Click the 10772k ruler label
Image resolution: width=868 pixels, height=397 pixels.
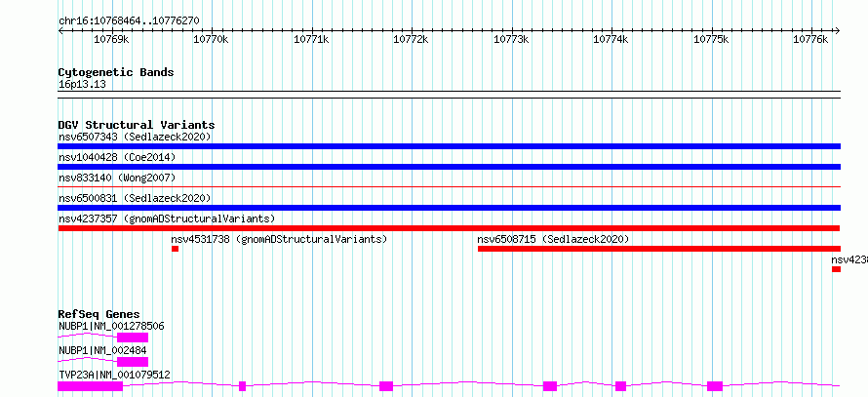tap(411, 39)
